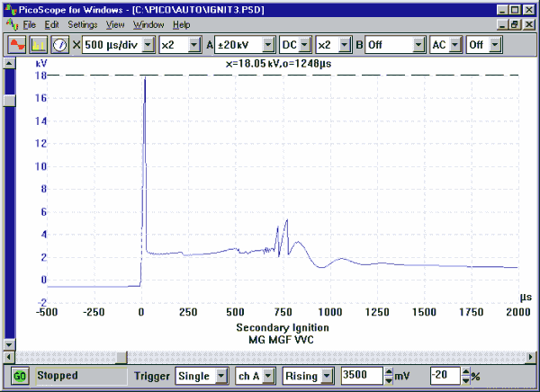The image size is (540, 392).
Task: Select the oscilloscope view icon
Action: pyautogui.click(x=17, y=43)
